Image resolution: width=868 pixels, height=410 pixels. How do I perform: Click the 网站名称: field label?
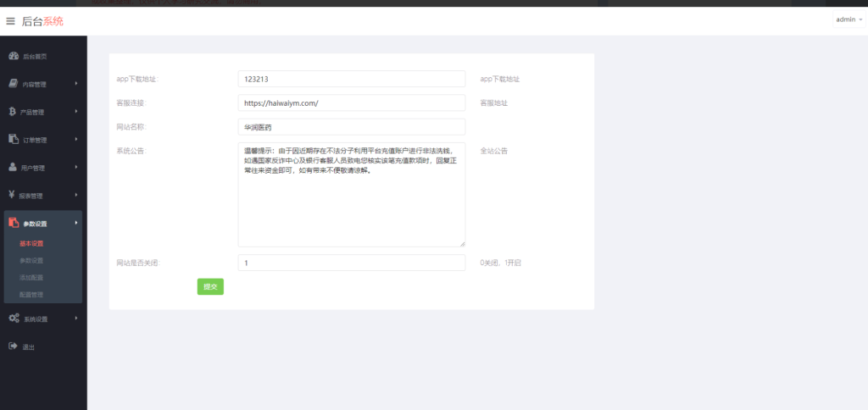click(x=131, y=127)
